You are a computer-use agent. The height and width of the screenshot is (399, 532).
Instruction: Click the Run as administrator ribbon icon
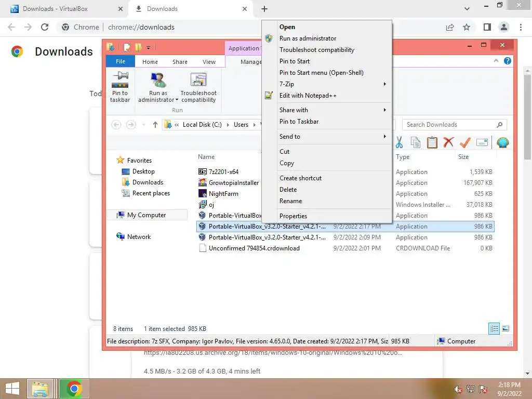click(158, 80)
